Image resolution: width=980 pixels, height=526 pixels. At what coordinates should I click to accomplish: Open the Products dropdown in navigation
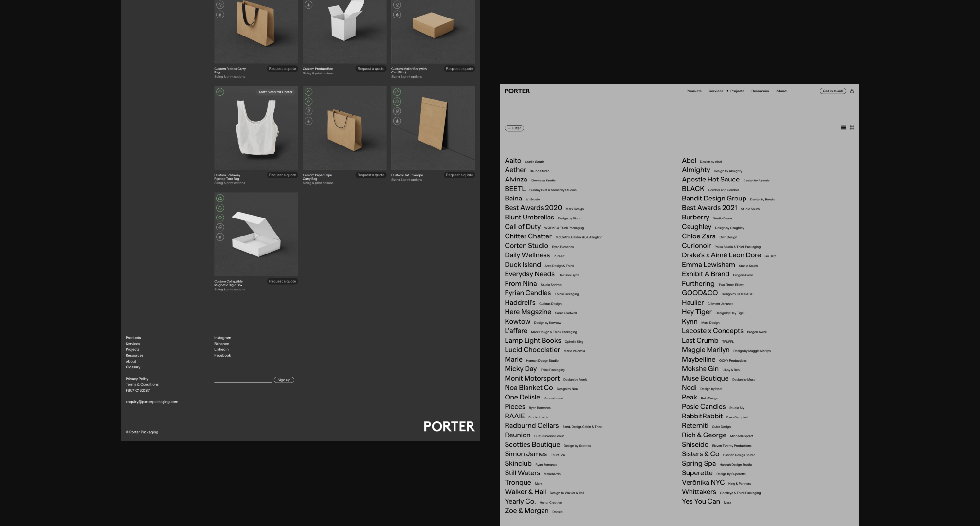(694, 91)
